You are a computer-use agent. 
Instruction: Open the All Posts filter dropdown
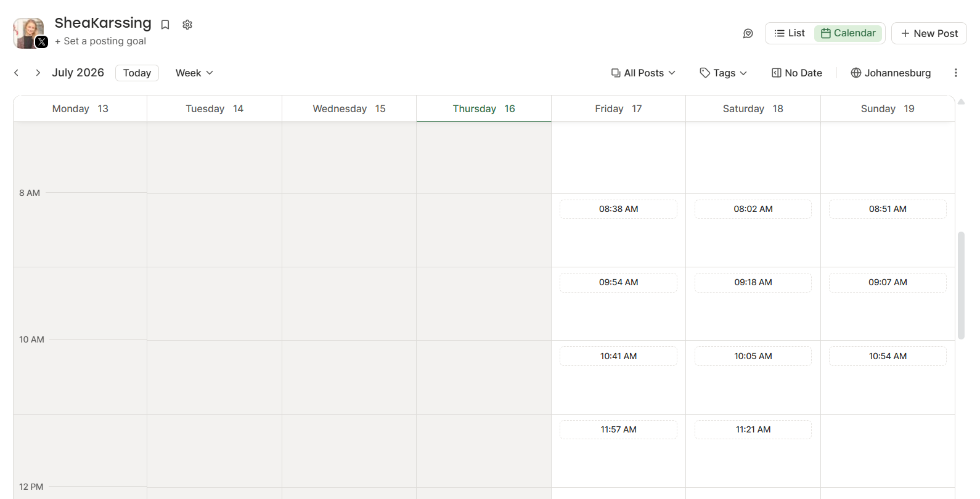pyautogui.click(x=643, y=73)
